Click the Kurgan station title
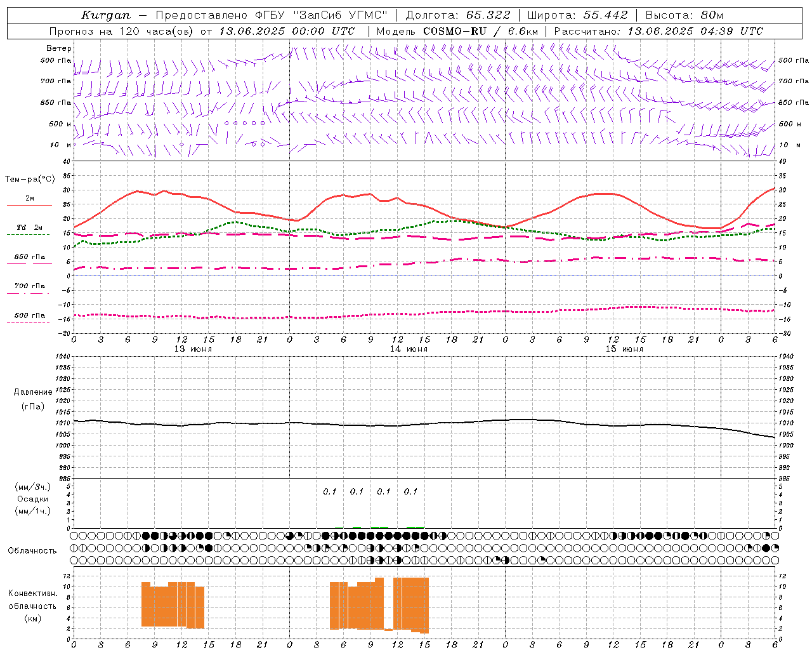 click(106, 15)
